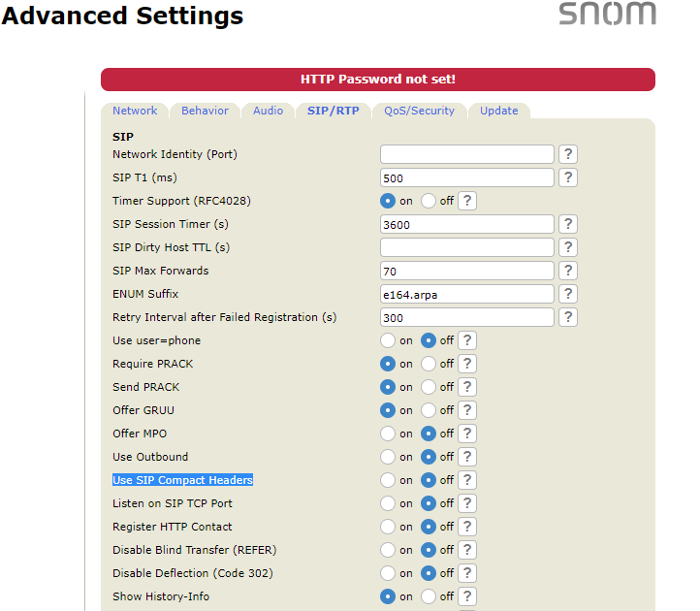The height and width of the screenshot is (611, 700).
Task: Set Require PRACK to off
Action: click(429, 364)
